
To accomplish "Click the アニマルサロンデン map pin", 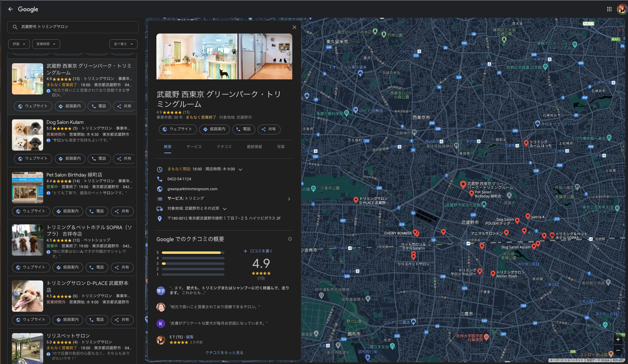I will tap(506, 233).
